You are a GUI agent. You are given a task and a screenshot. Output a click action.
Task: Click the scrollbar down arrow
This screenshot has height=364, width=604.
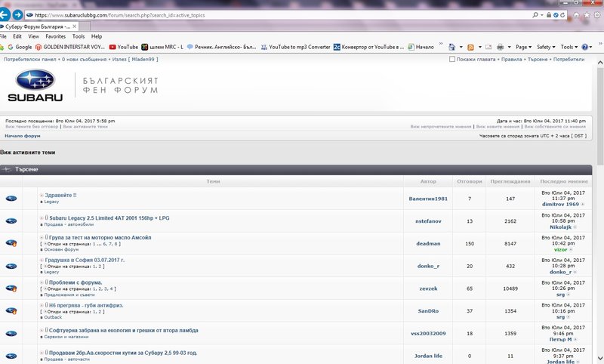pyautogui.click(x=600, y=359)
